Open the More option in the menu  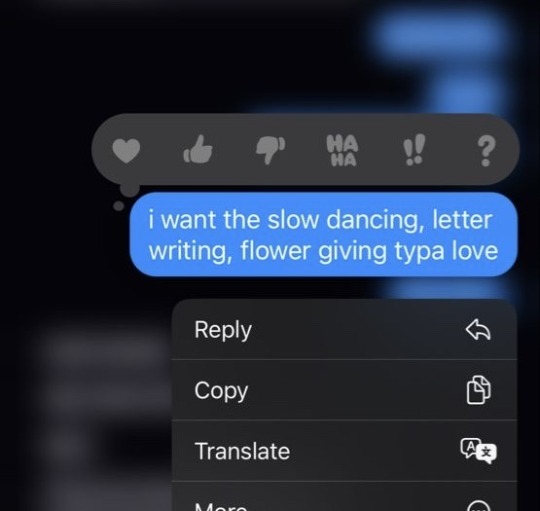[344, 497]
